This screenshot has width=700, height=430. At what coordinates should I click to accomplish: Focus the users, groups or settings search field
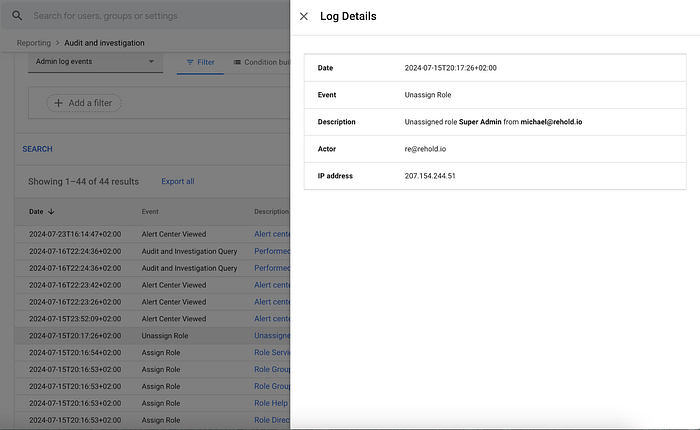point(152,16)
